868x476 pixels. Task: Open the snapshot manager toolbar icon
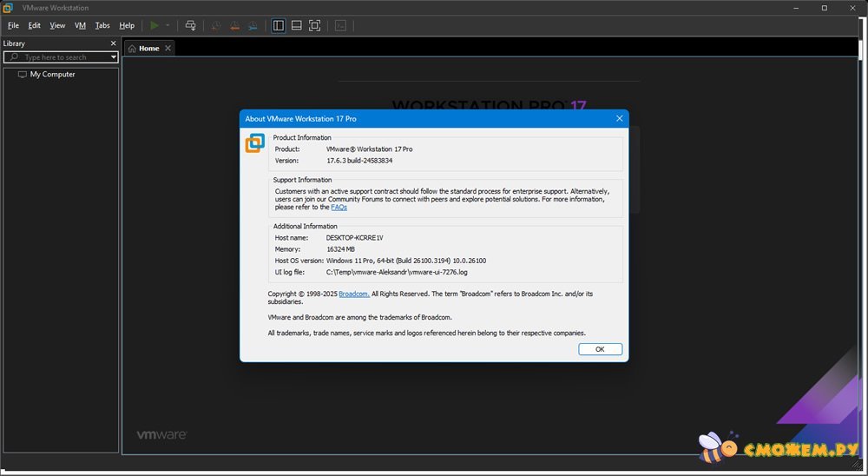[253, 26]
